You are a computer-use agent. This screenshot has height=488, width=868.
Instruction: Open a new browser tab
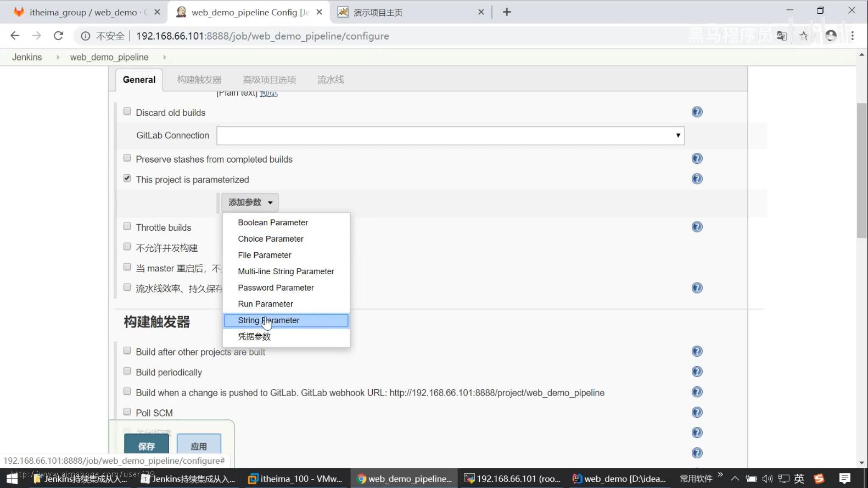pyautogui.click(x=507, y=12)
